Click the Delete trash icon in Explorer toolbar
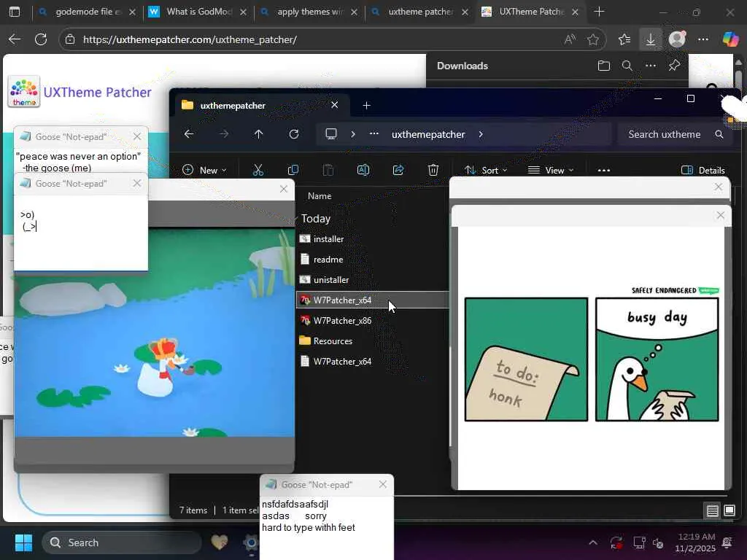 pyautogui.click(x=433, y=170)
